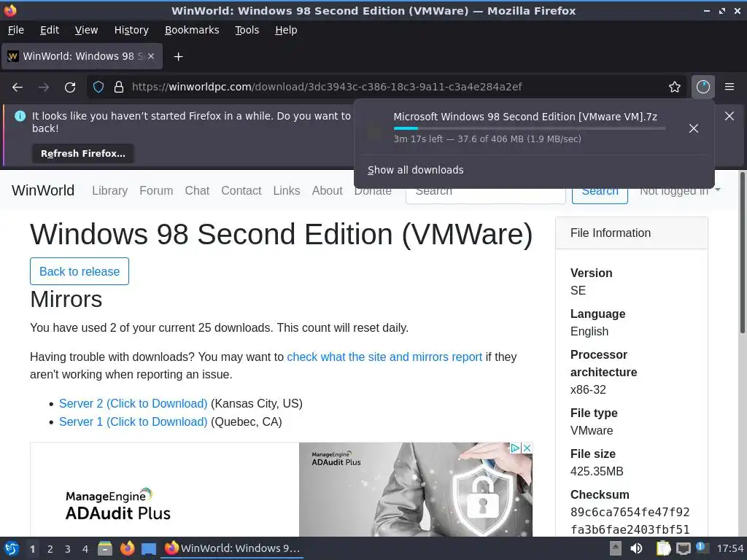Open the Help menu

pyautogui.click(x=286, y=30)
